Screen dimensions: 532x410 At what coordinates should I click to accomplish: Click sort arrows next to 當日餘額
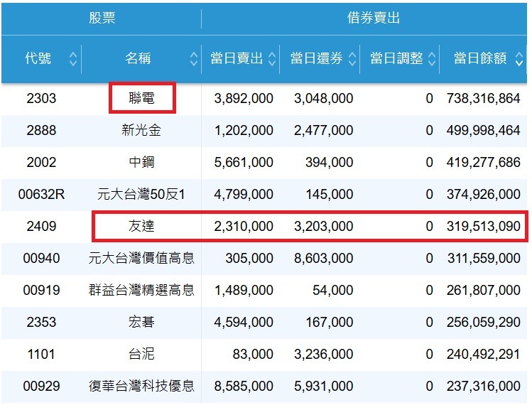pyautogui.click(x=519, y=59)
